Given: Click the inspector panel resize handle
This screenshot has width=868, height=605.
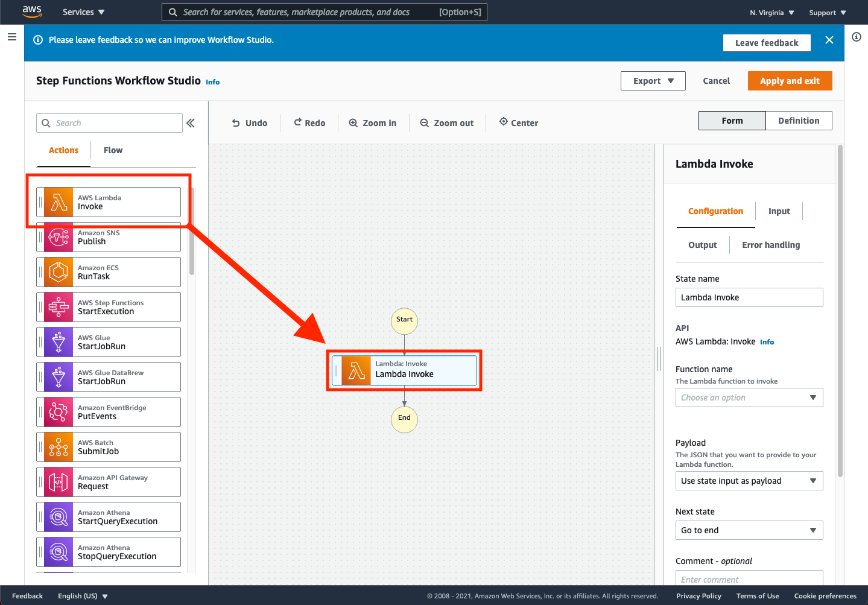Looking at the screenshot, I should pos(659,359).
